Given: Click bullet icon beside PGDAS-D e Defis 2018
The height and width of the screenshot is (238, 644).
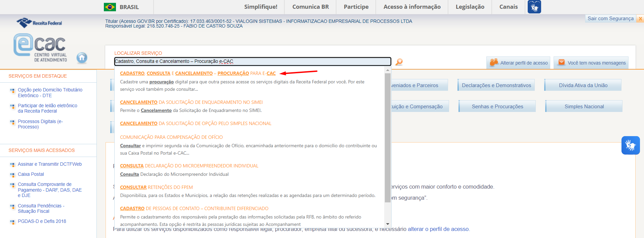Looking at the screenshot, I should (x=12, y=222).
